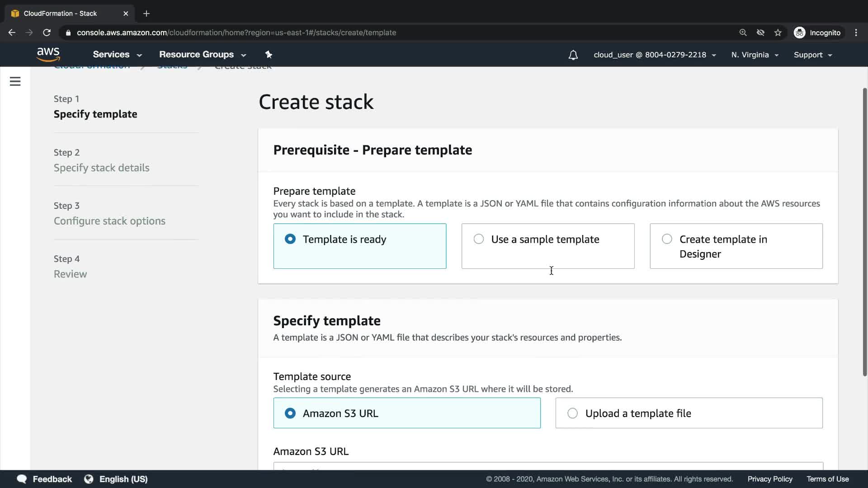Select the Use a sample template option
The width and height of the screenshot is (868, 488).
click(479, 239)
